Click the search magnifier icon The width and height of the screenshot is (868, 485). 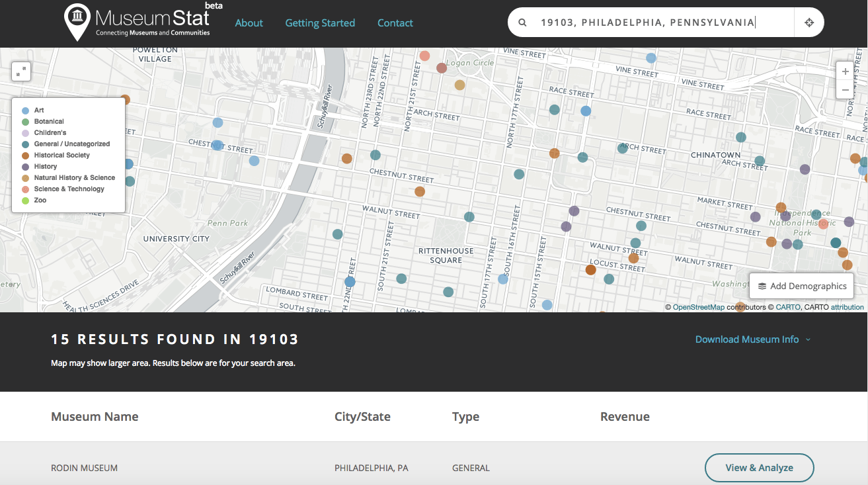click(x=522, y=22)
